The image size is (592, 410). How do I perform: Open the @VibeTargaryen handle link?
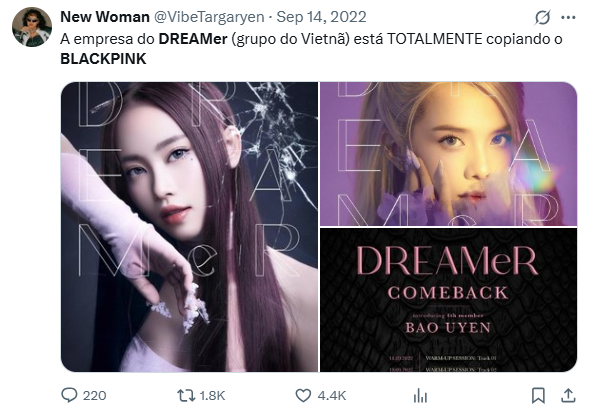point(210,17)
